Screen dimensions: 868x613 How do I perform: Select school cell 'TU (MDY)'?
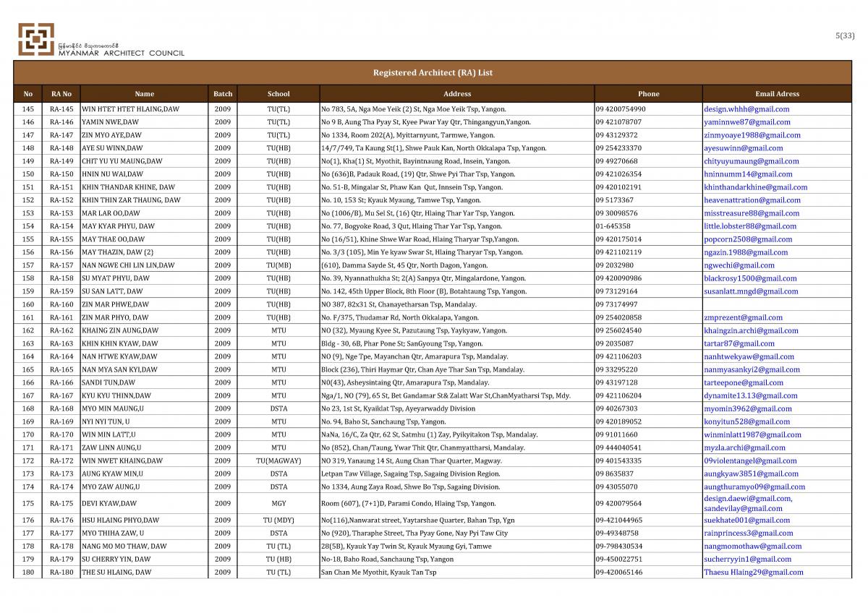(x=278, y=520)
